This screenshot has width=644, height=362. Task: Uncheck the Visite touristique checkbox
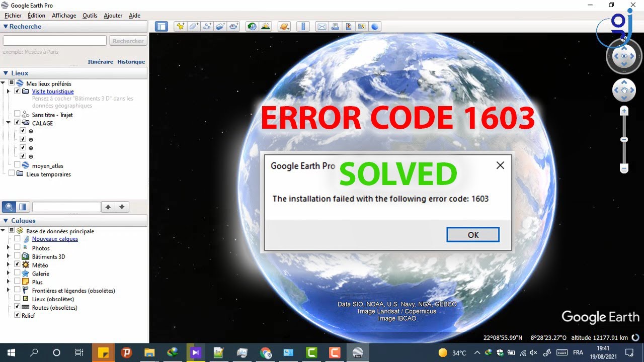tap(17, 92)
